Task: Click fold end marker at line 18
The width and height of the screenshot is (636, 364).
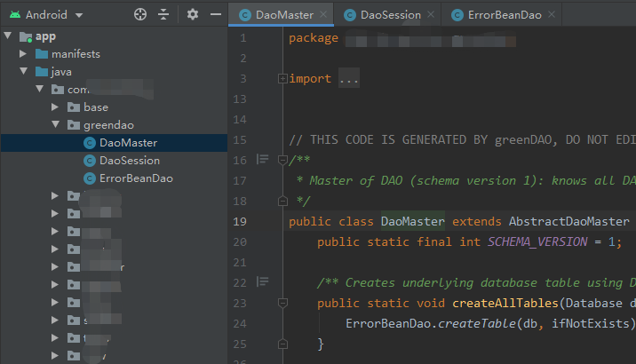Action: pyautogui.click(x=282, y=201)
